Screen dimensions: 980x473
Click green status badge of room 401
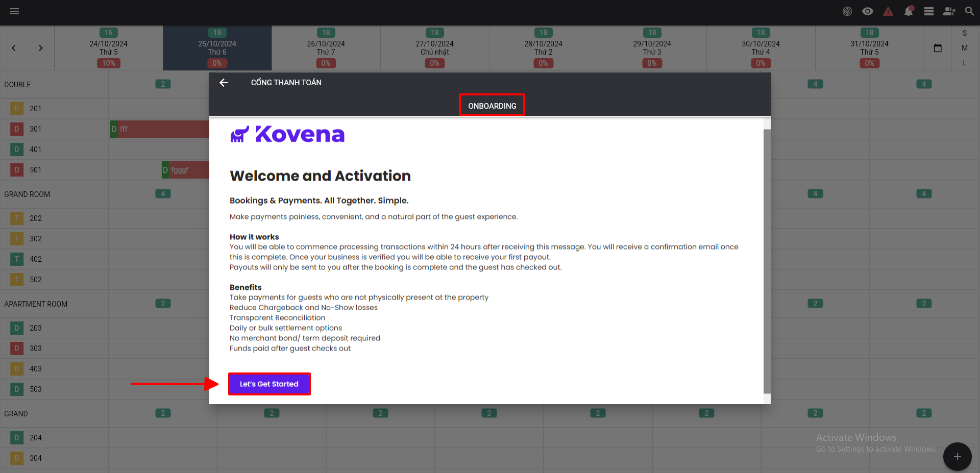pos(17,150)
